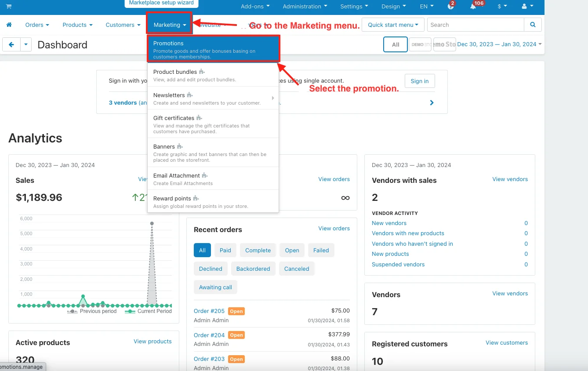Click the user account icon
This screenshot has height=371, width=588.
[527, 7]
